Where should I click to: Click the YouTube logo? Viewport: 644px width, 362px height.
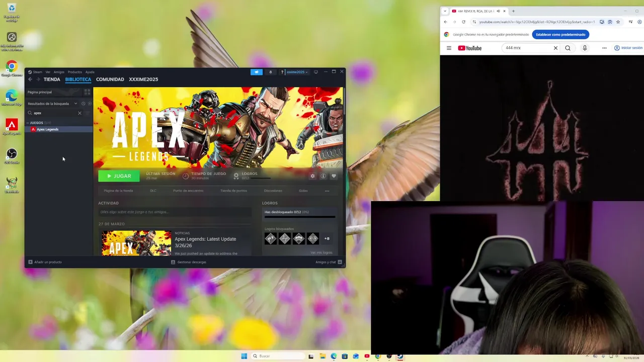click(x=470, y=48)
